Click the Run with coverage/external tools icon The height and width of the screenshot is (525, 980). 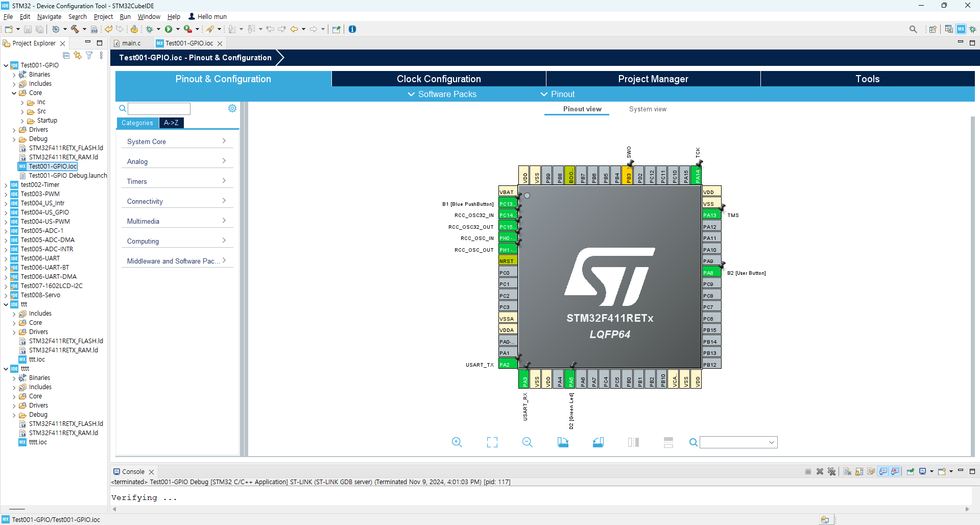[x=188, y=29]
